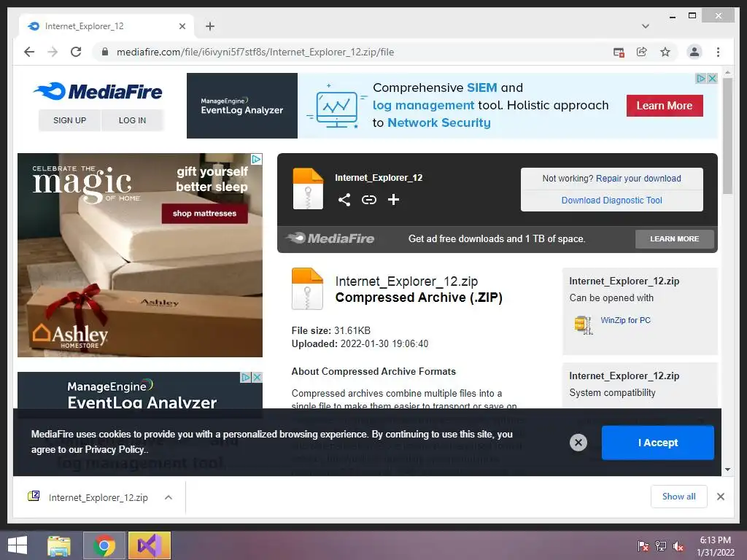Go back using the browser back arrow
The width and height of the screenshot is (747, 560).
29,52
